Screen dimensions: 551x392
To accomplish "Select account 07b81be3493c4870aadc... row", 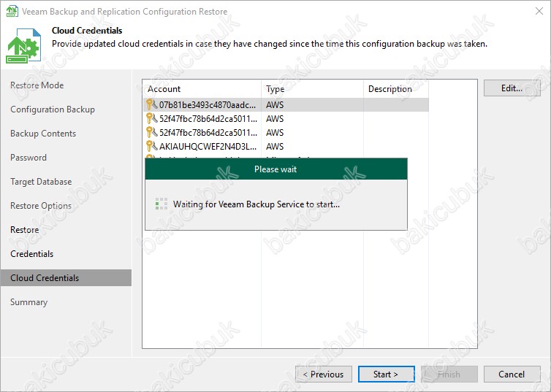I will point(286,104).
